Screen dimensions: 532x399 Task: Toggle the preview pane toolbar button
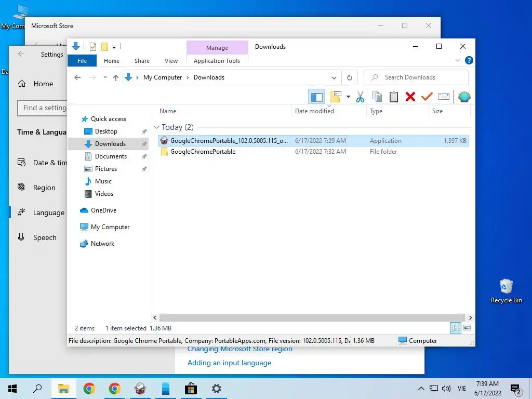coord(316,97)
